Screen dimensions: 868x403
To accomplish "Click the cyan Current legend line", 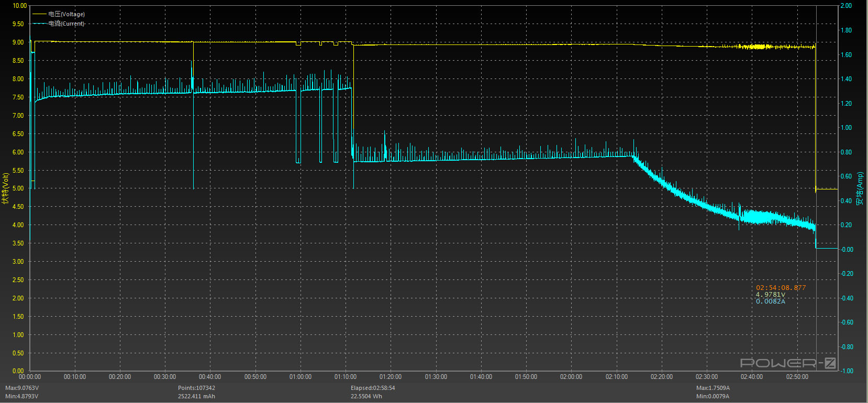I will pyautogui.click(x=39, y=24).
